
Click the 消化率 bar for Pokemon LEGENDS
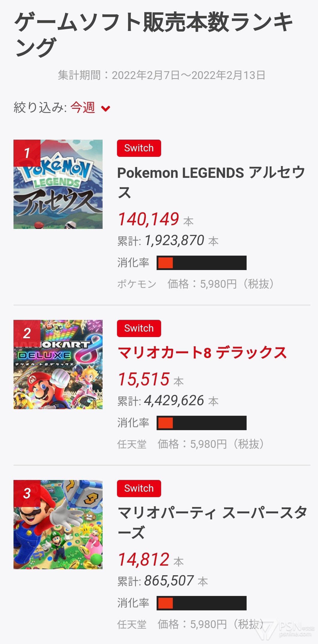(x=201, y=263)
